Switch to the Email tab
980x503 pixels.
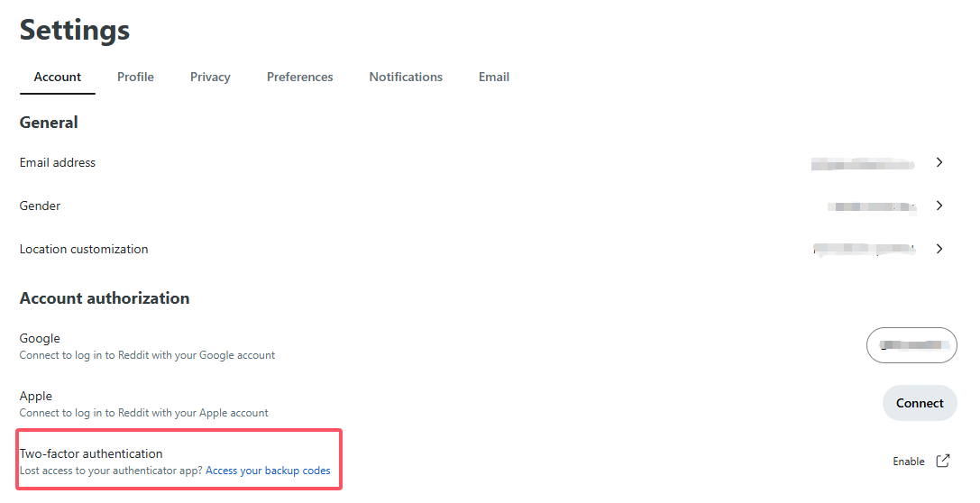point(494,77)
